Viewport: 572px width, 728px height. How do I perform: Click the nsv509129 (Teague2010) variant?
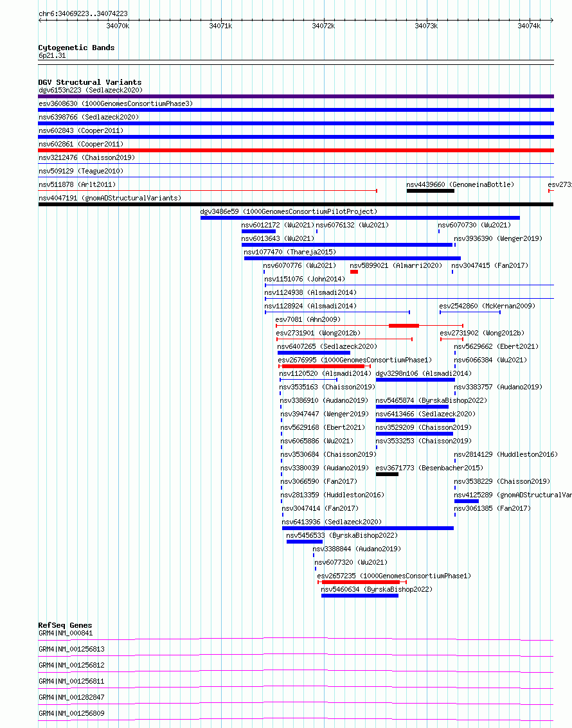click(81, 171)
